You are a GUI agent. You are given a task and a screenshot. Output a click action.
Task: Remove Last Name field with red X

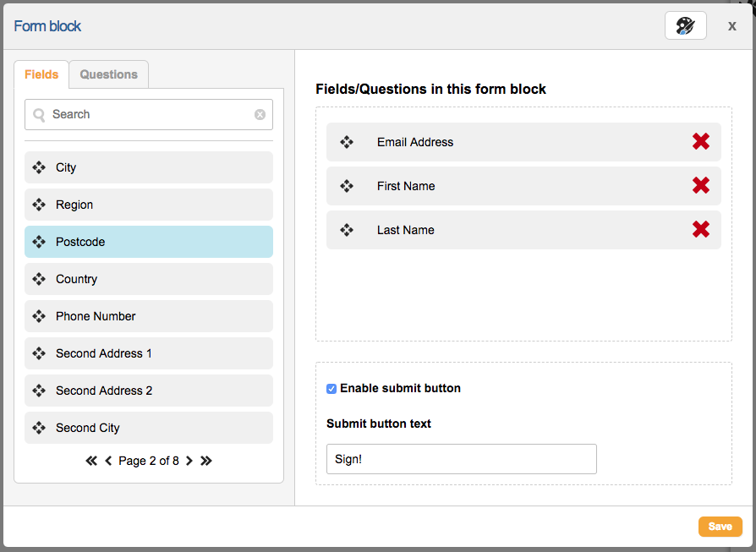tap(700, 230)
